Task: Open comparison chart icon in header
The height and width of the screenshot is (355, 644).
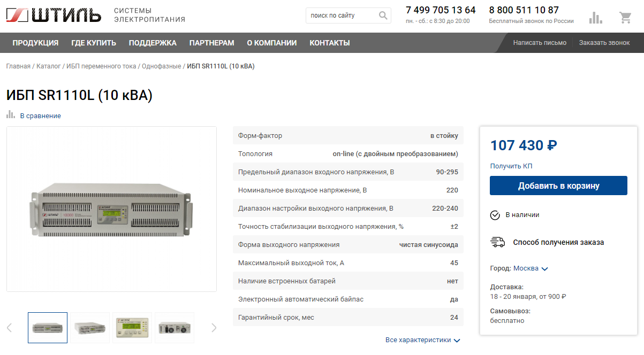Action: click(595, 18)
